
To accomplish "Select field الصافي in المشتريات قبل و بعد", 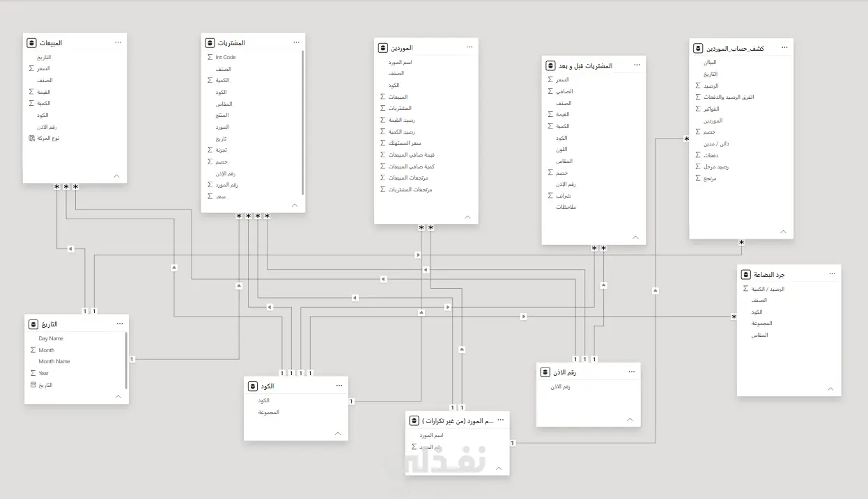I will tap(564, 91).
